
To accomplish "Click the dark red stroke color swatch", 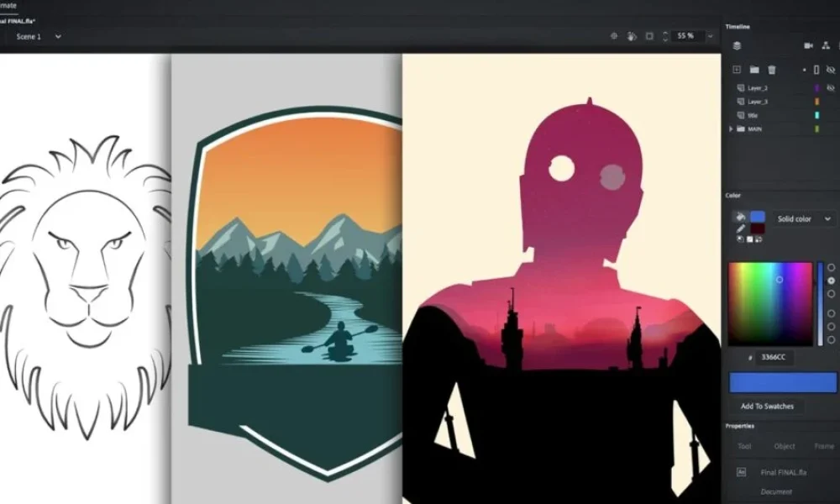I will click(758, 229).
